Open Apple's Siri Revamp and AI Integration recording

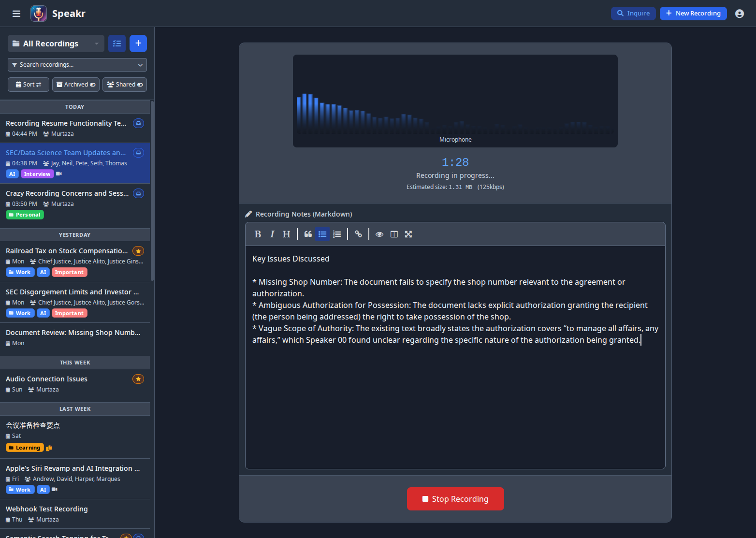[x=75, y=479]
